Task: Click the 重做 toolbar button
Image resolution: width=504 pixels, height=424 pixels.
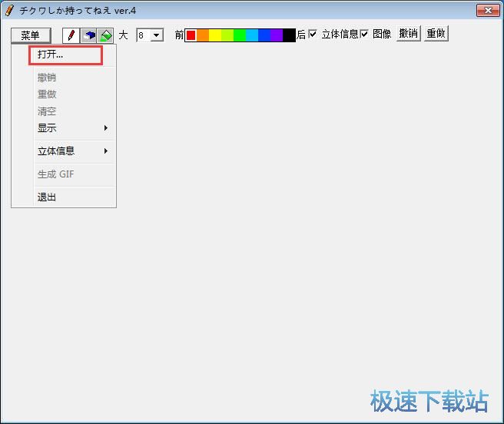Action: click(x=436, y=34)
